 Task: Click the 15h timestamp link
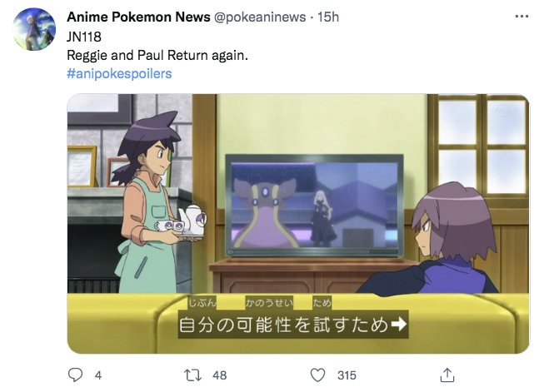pyautogui.click(x=328, y=17)
